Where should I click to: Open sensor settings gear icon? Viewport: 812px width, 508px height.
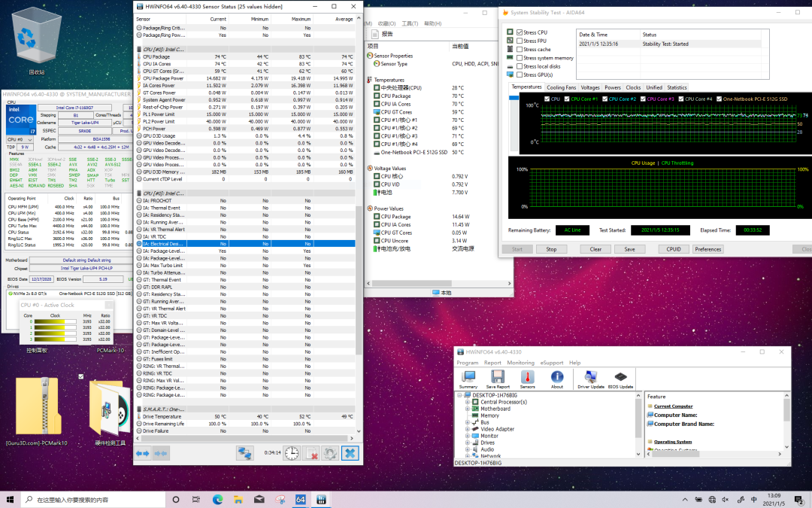(331, 452)
